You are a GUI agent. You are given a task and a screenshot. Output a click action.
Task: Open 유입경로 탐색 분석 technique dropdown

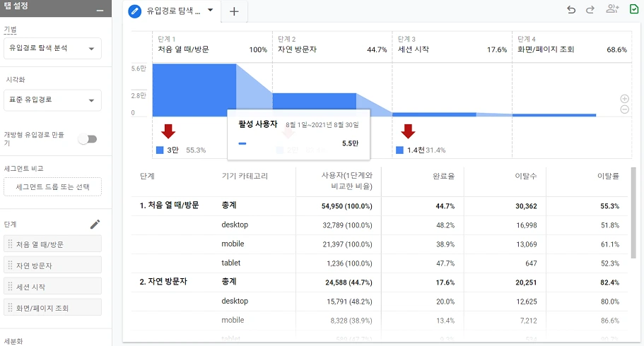pyautogui.click(x=52, y=49)
